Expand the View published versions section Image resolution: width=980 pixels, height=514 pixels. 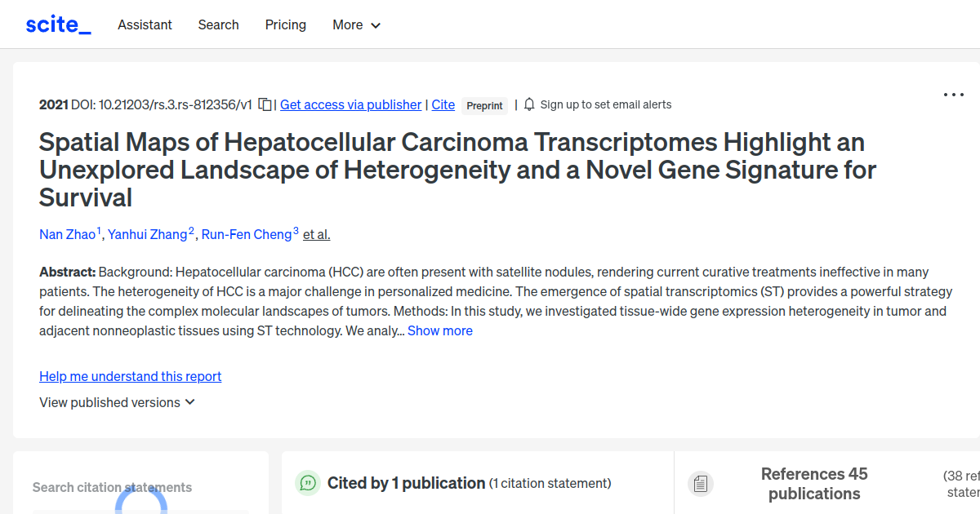coord(117,402)
